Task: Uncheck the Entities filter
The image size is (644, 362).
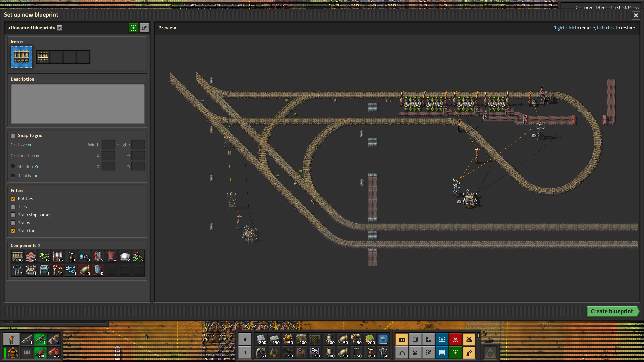Action: 13,199
